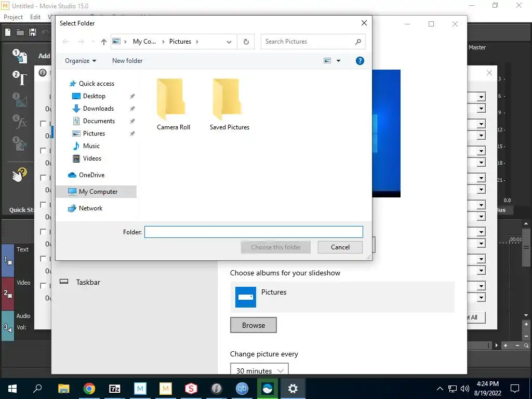Open OneDrive in navigation pane
This screenshot has width=532, height=399.
click(91, 175)
